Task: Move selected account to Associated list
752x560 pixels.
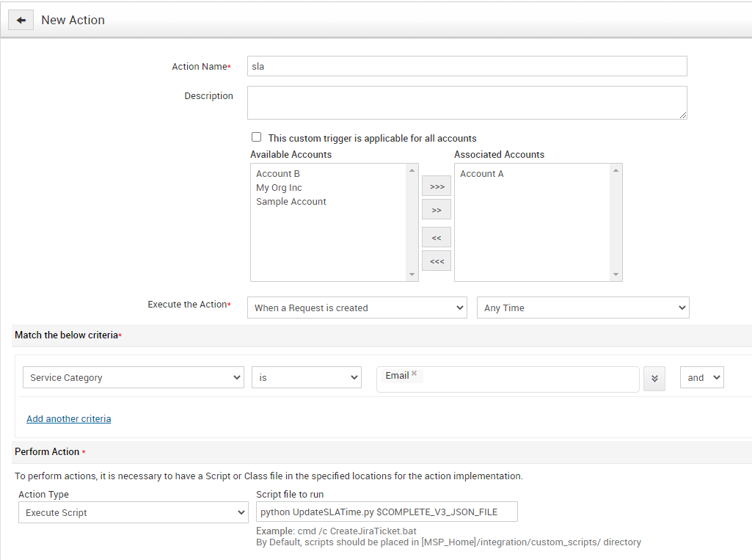Action: tap(437, 210)
